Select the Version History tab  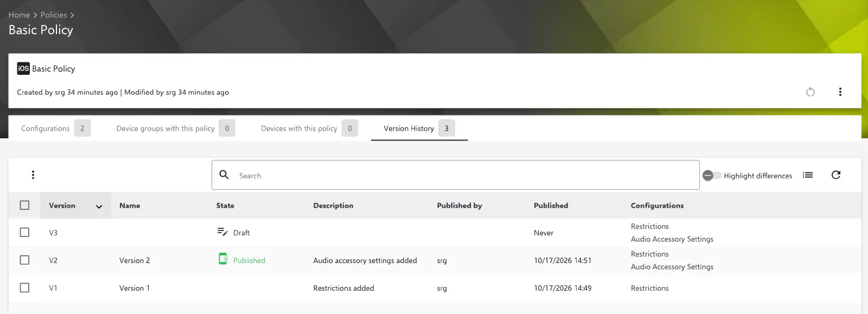point(419,129)
